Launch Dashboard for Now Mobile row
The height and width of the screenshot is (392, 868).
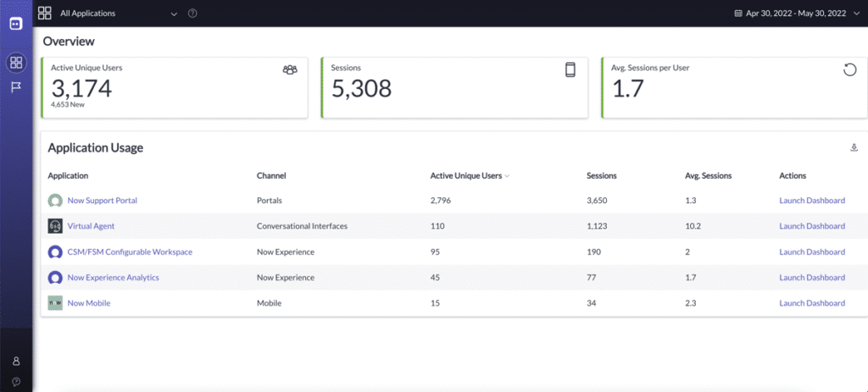(811, 303)
